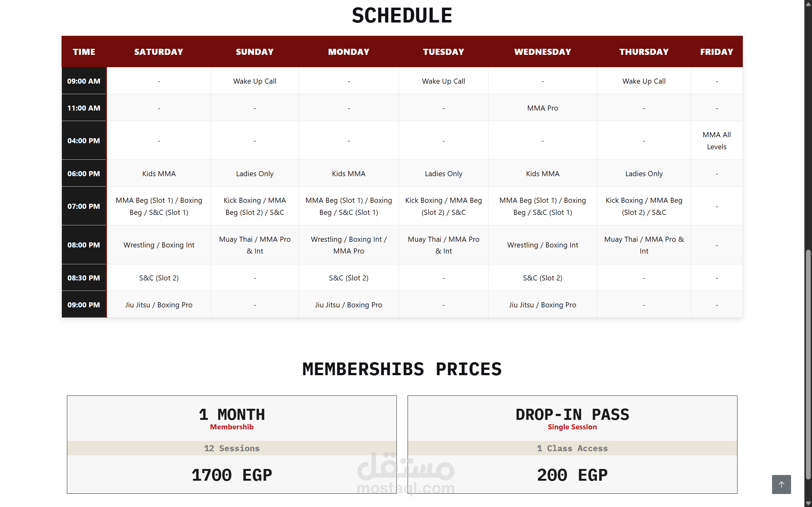Viewport: 812px width, 507px height.
Task: Click Saturday's Kids MMA cell
Action: [x=159, y=174]
